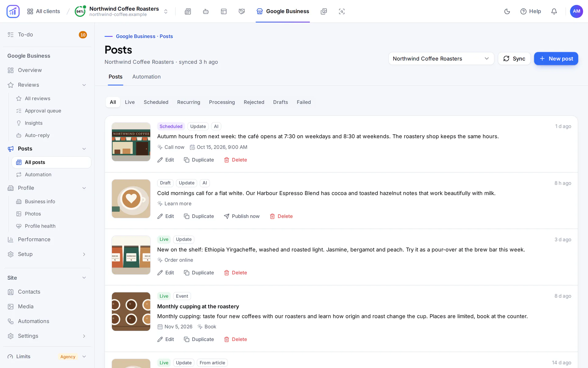Expand the Limits Agency panel chevron
The height and width of the screenshot is (368, 588).
(x=84, y=357)
